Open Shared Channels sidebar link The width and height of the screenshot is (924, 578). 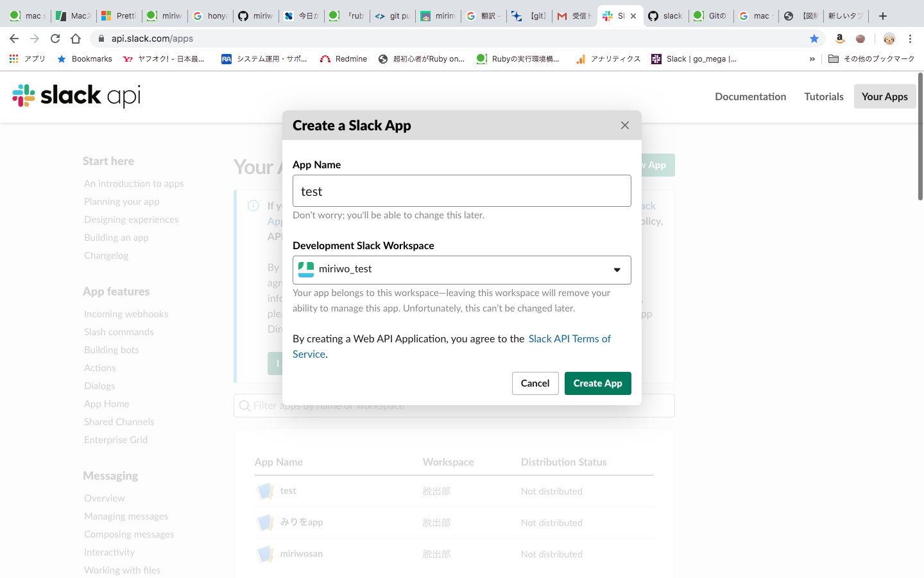119,422
